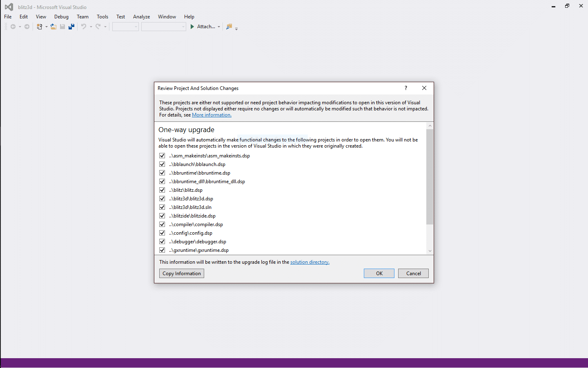
Task: Click the 'One-way upgrade' heading text
Action: tap(186, 130)
